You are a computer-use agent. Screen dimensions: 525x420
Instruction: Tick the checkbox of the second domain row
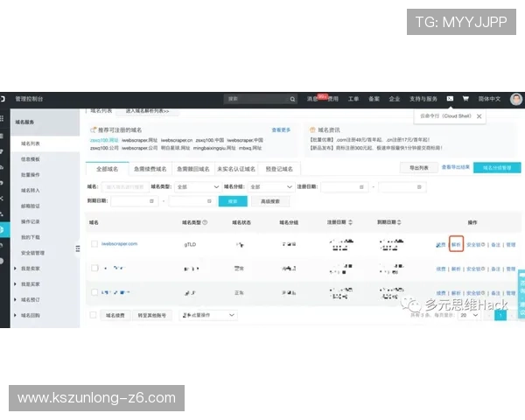pos(94,268)
